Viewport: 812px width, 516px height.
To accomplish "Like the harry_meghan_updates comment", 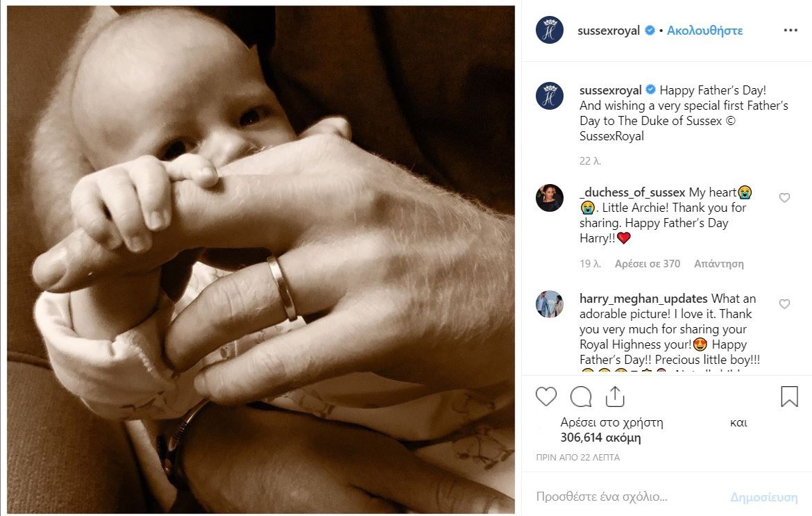I will (x=784, y=304).
